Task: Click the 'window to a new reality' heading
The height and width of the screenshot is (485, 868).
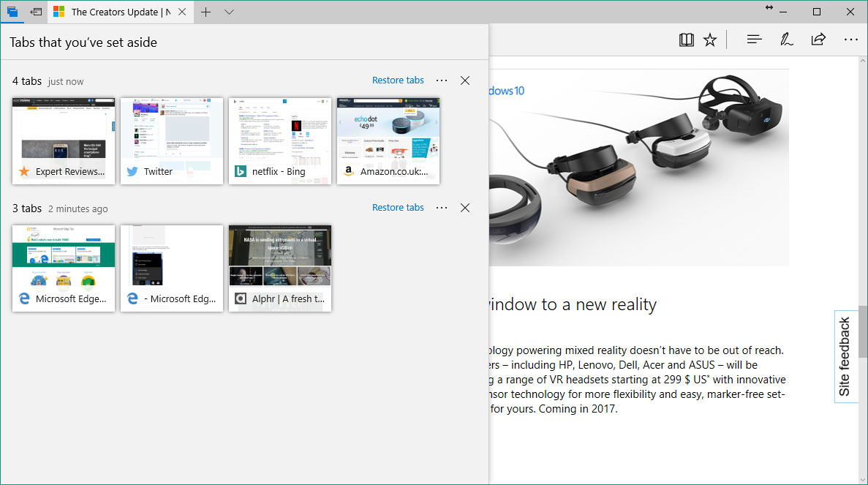Action: point(573,304)
